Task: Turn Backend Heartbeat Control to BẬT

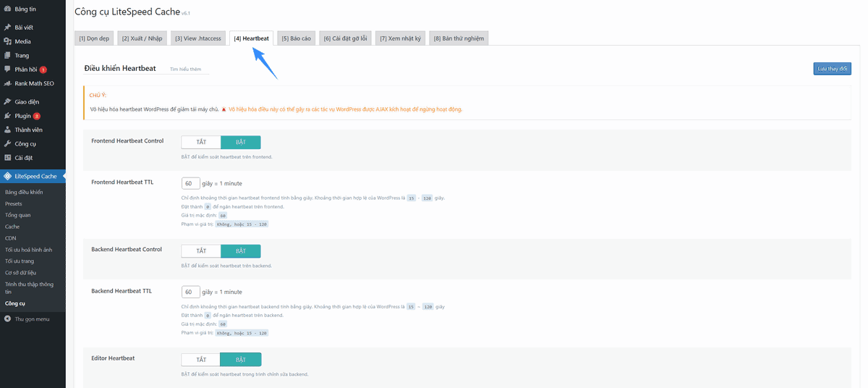Action: [x=241, y=251]
